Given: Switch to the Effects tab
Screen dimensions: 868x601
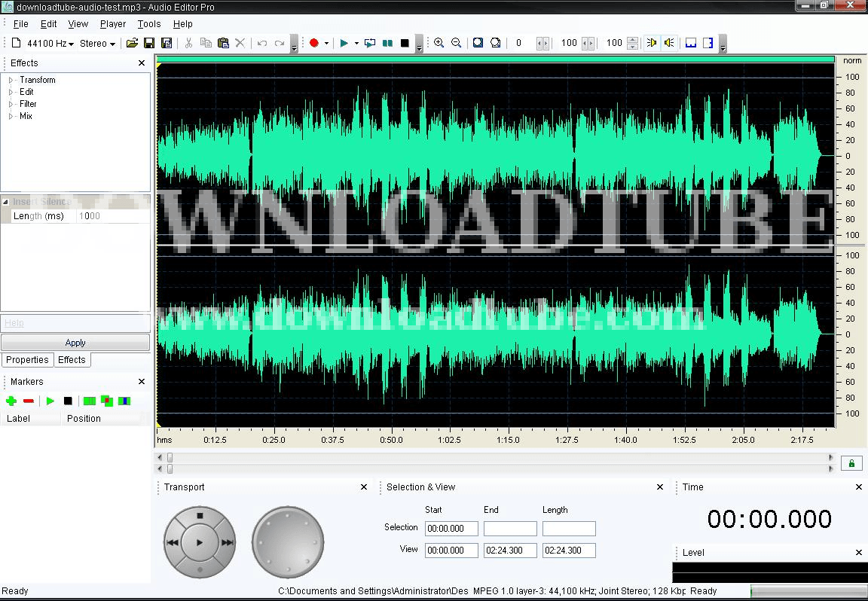Looking at the screenshot, I should point(72,360).
